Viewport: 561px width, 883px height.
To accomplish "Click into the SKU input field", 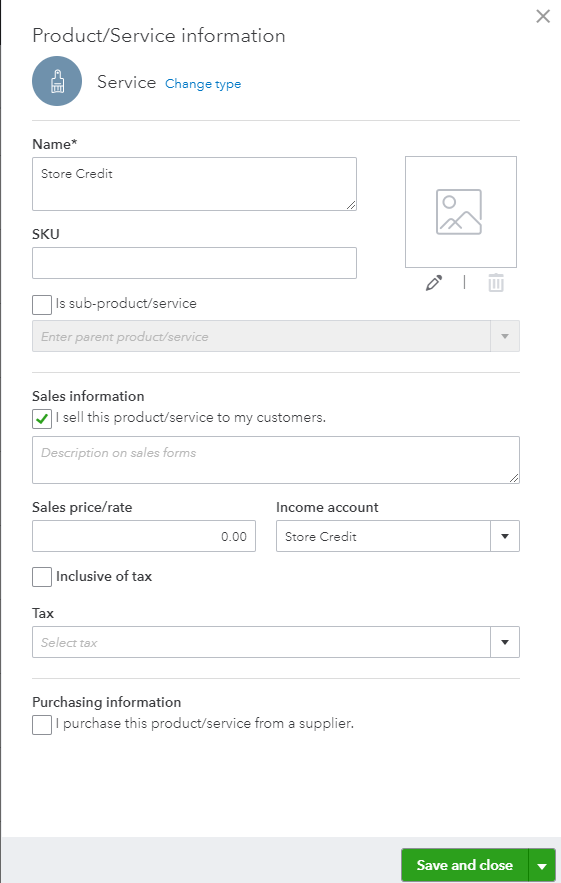I will click(x=194, y=263).
